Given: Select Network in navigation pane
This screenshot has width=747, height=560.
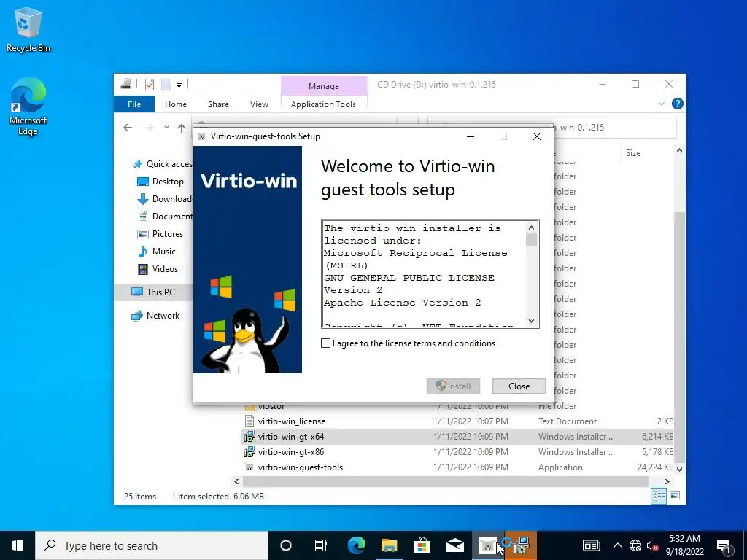Looking at the screenshot, I should pos(156,315).
